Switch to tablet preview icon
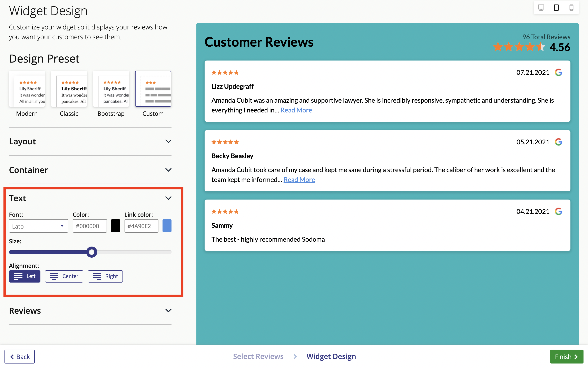 coord(556,8)
